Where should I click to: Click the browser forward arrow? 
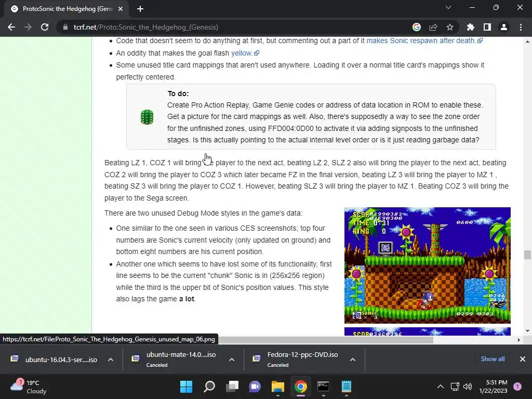click(x=28, y=27)
